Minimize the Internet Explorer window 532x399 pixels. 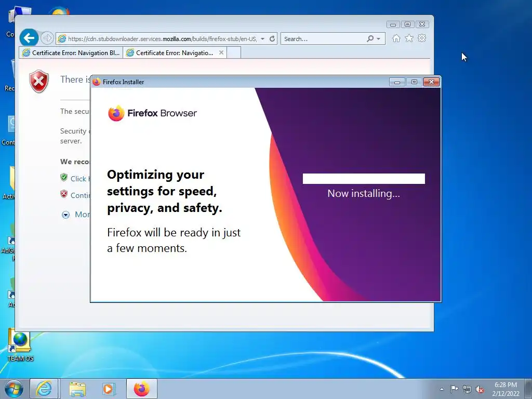(x=393, y=24)
